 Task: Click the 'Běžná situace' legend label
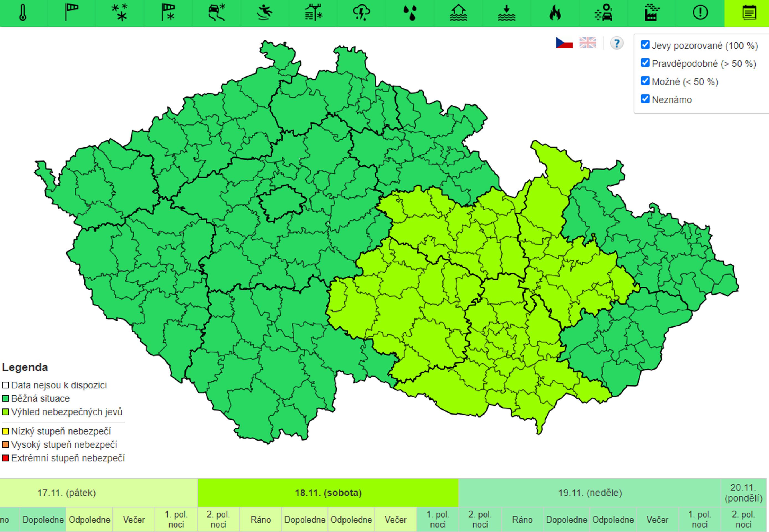point(40,399)
